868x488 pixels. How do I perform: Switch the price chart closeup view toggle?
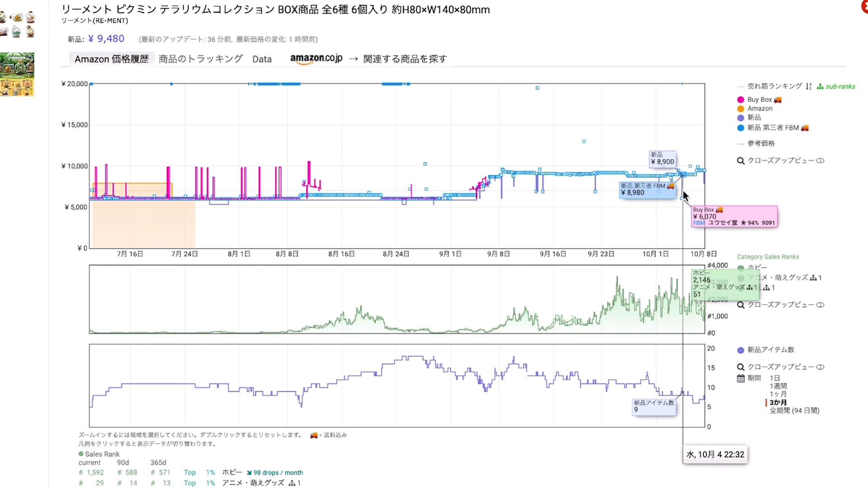[x=820, y=161]
